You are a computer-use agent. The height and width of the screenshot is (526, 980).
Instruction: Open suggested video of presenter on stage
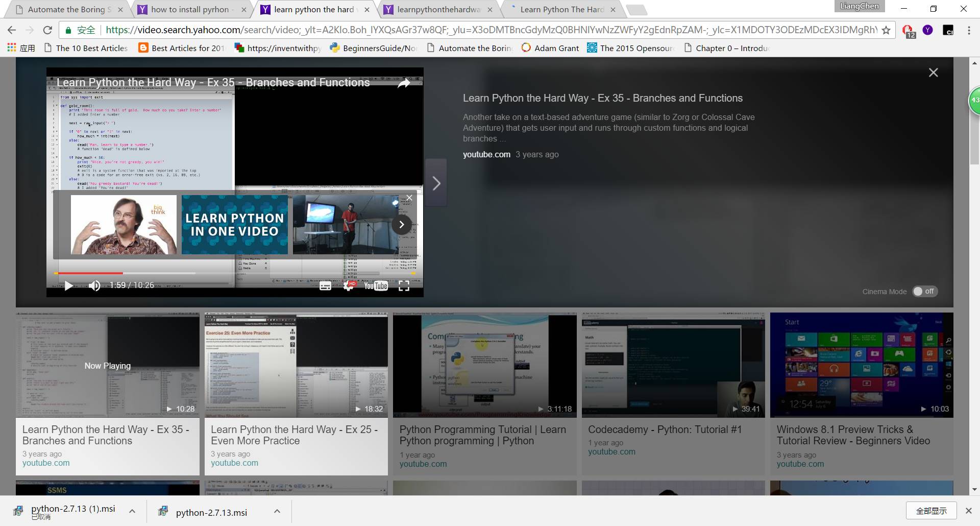346,225
